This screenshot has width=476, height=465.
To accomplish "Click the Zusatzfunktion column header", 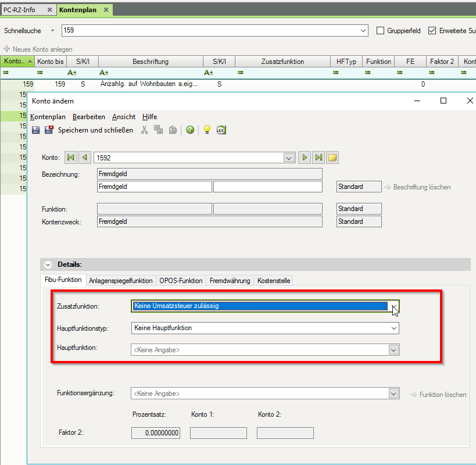I will tap(282, 61).
